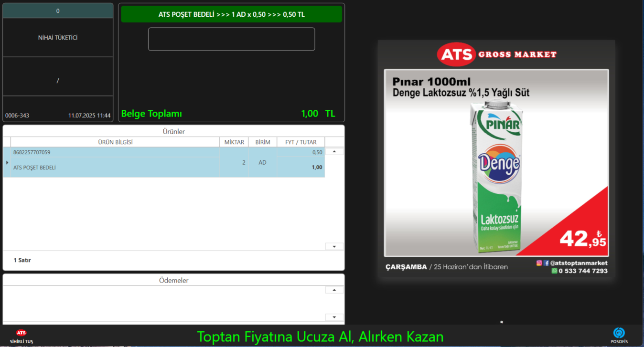Screen dimensions: 644x347
Task: Click the date 11.07.2025 11:44
Action: point(89,116)
